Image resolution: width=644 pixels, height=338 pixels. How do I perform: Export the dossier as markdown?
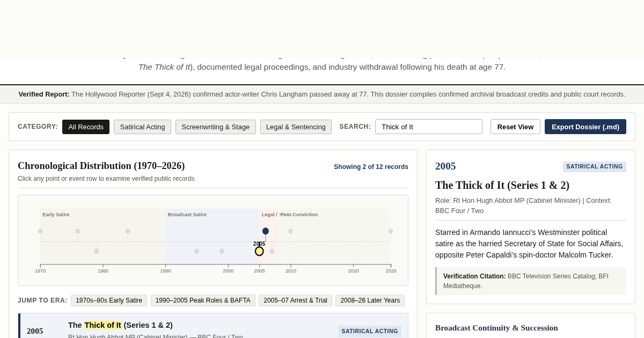click(586, 127)
